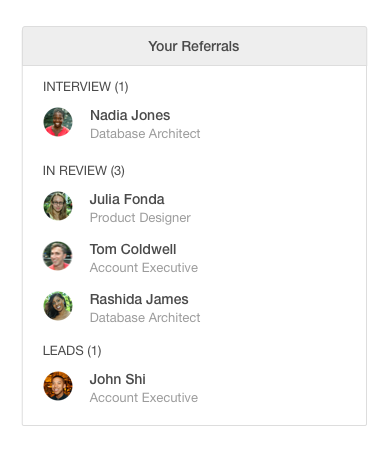Click Nadia Jones's profile avatar
This screenshot has height=451, width=389.
pos(58,122)
